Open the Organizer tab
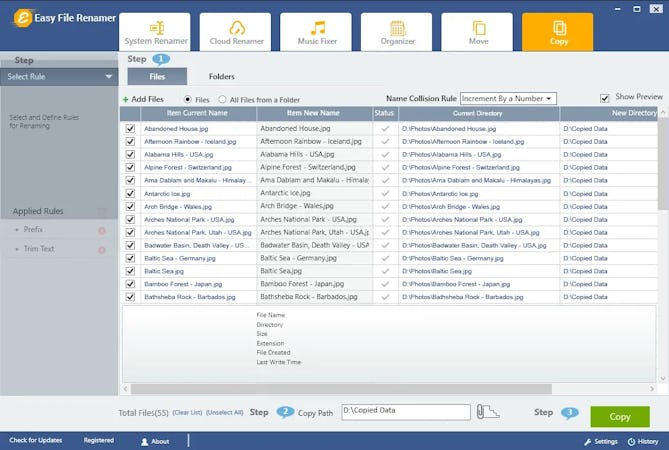Image resolution: width=669 pixels, height=450 pixels. (x=397, y=32)
